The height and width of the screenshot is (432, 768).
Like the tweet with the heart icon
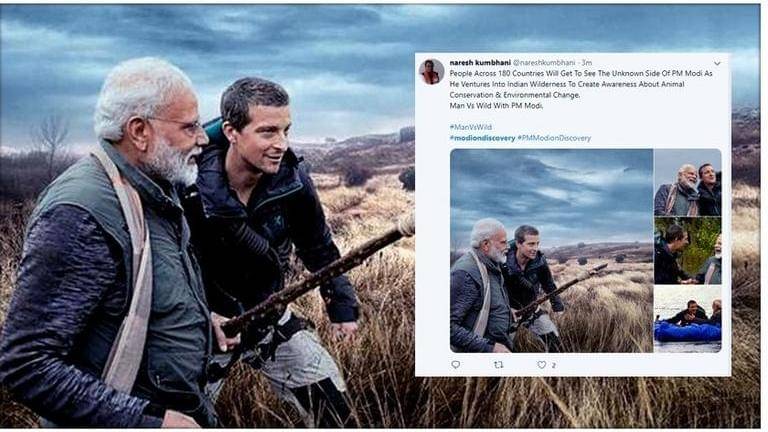point(542,364)
